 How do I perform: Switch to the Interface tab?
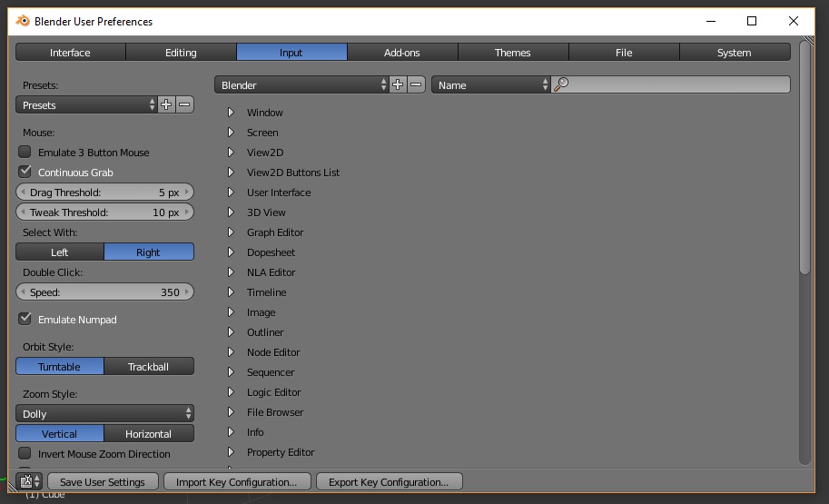70,53
